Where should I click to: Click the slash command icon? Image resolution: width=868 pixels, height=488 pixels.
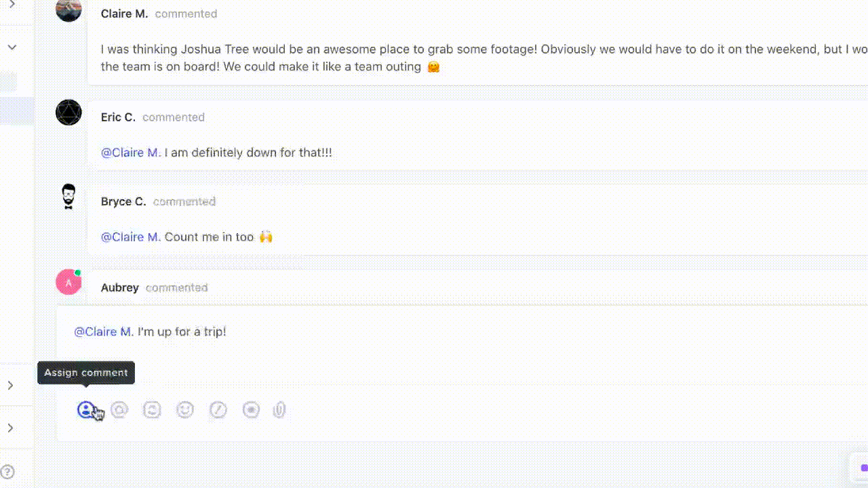tap(218, 409)
